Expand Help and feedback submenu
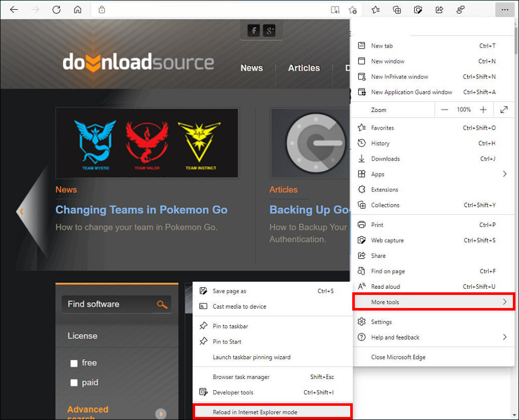Screen dimensions: 519x420 pyautogui.click(x=433, y=337)
